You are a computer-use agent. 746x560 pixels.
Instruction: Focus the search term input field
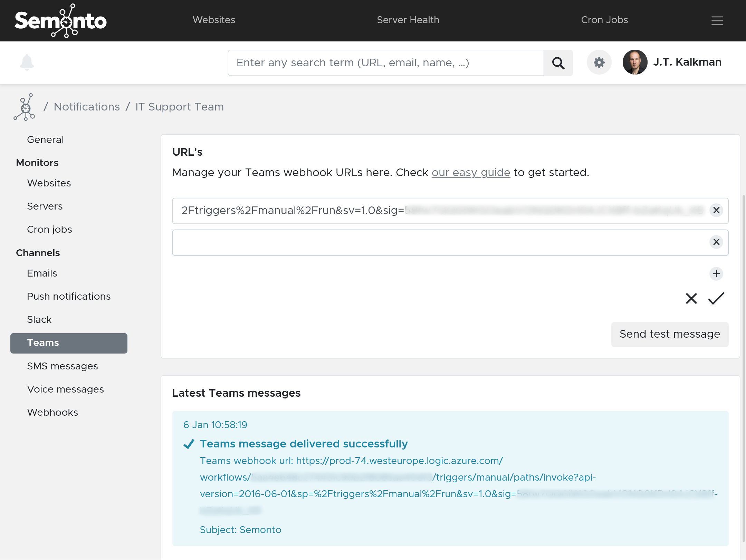385,63
